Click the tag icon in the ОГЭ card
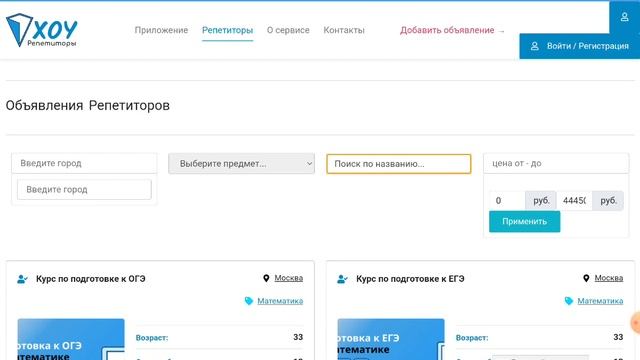 (x=249, y=301)
